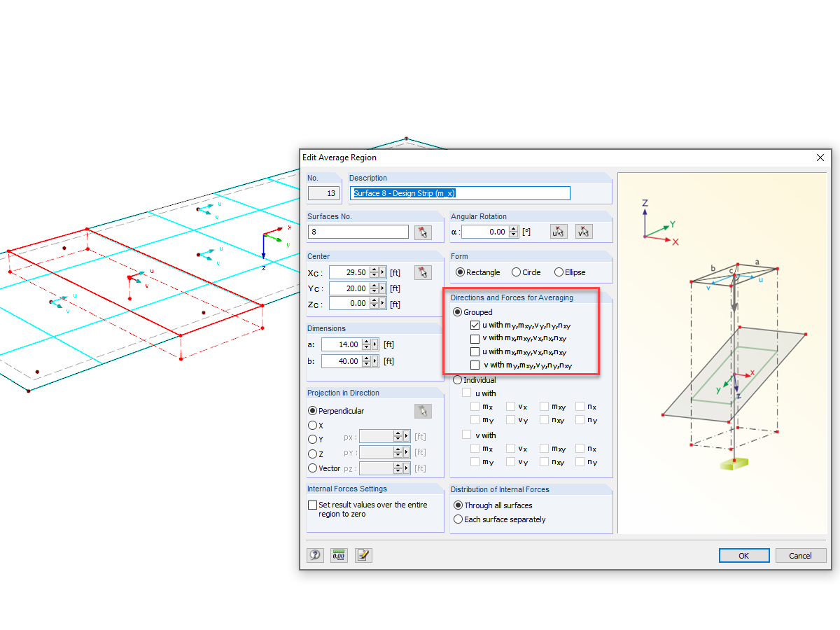840x630 pixels.
Task: Select Z projection direction
Action: (313, 454)
